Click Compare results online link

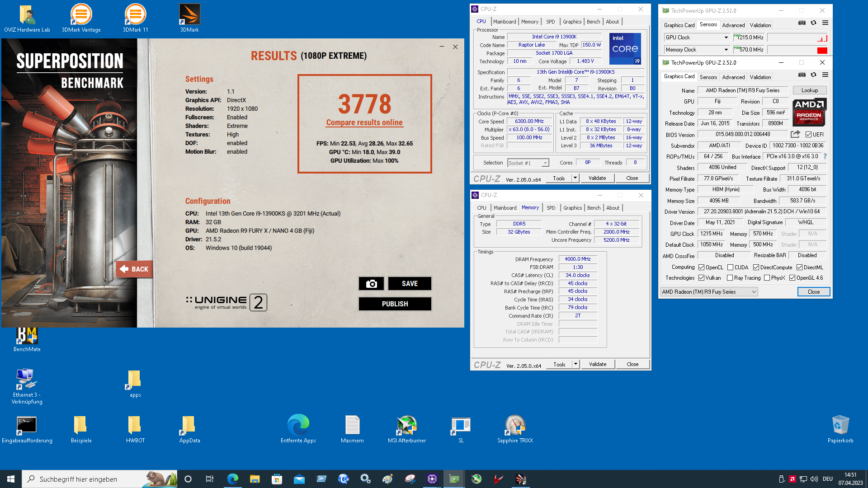(x=364, y=122)
